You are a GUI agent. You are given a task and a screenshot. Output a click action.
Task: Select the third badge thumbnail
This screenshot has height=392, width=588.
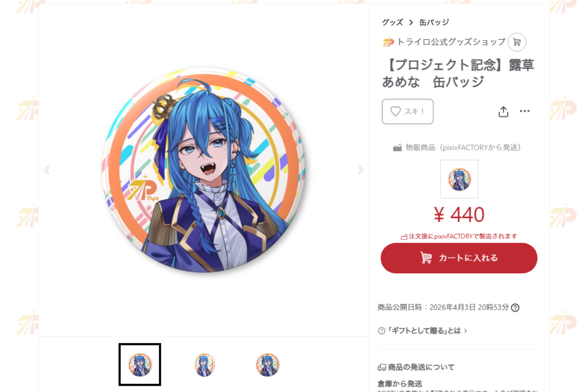268,365
